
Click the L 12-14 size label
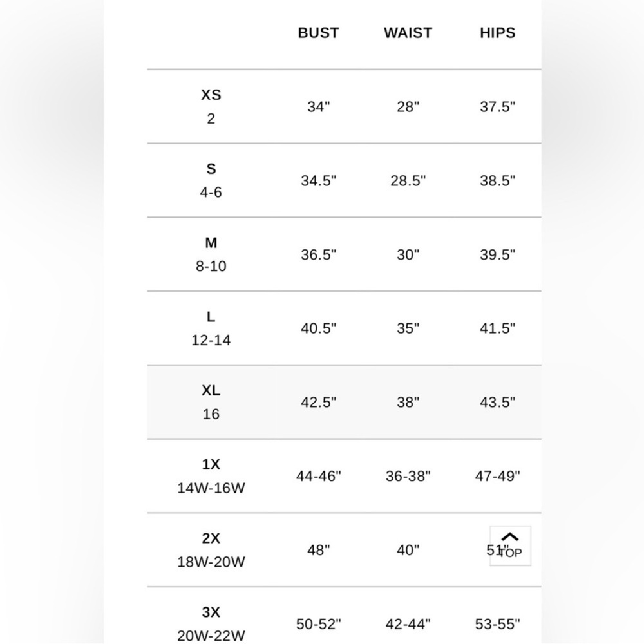211,328
